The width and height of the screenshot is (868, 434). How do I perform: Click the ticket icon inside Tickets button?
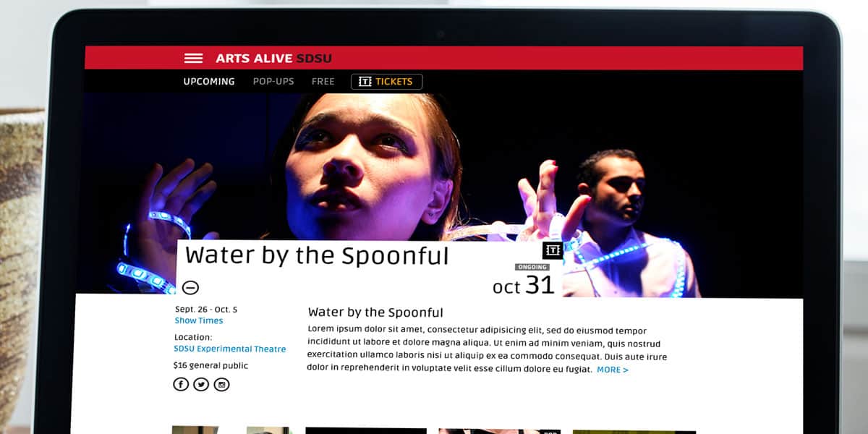coord(365,82)
